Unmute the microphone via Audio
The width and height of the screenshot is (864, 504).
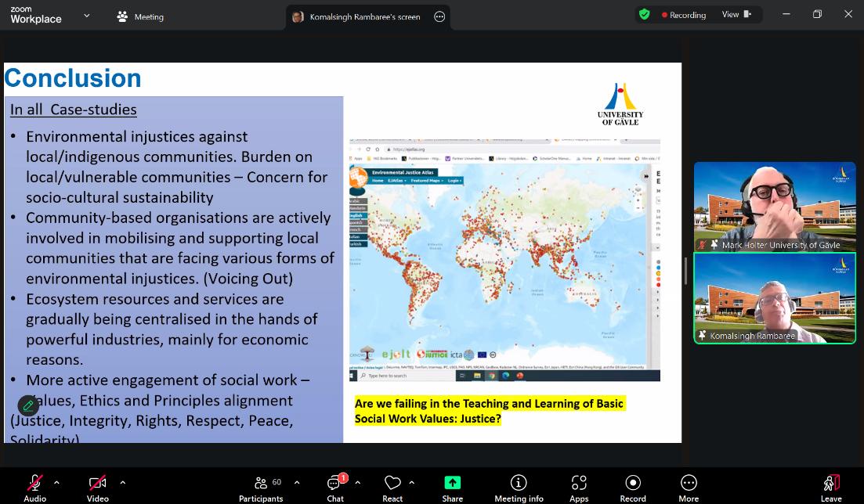pyautogui.click(x=34, y=488)
